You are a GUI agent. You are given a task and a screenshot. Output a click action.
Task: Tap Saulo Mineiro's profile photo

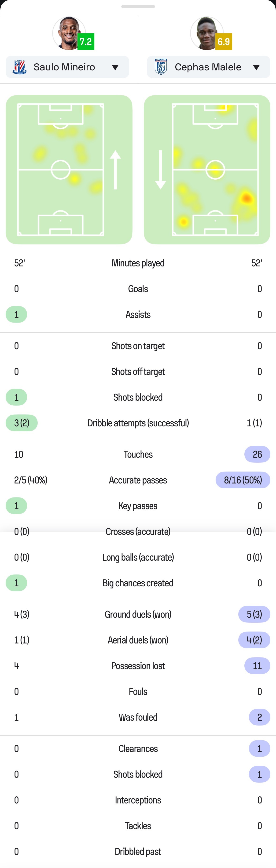click(x=69, y=33)
